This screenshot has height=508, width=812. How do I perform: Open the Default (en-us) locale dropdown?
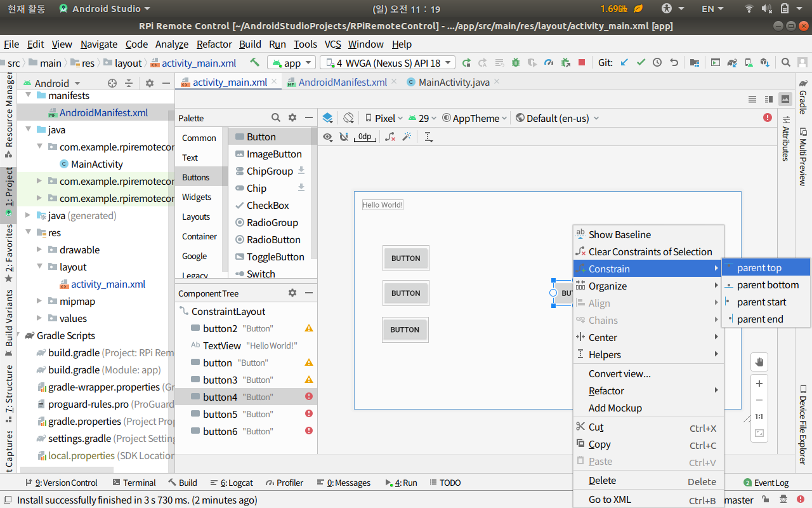point(558,118)
